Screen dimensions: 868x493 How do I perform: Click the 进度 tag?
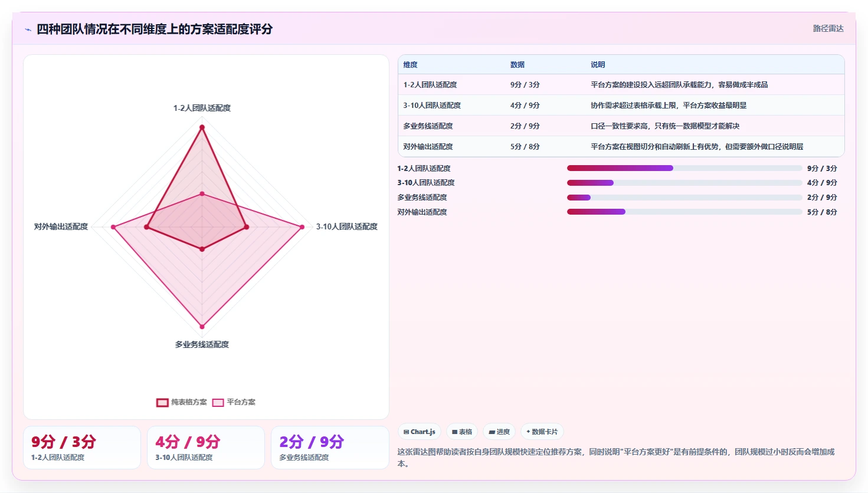(499, 432)
